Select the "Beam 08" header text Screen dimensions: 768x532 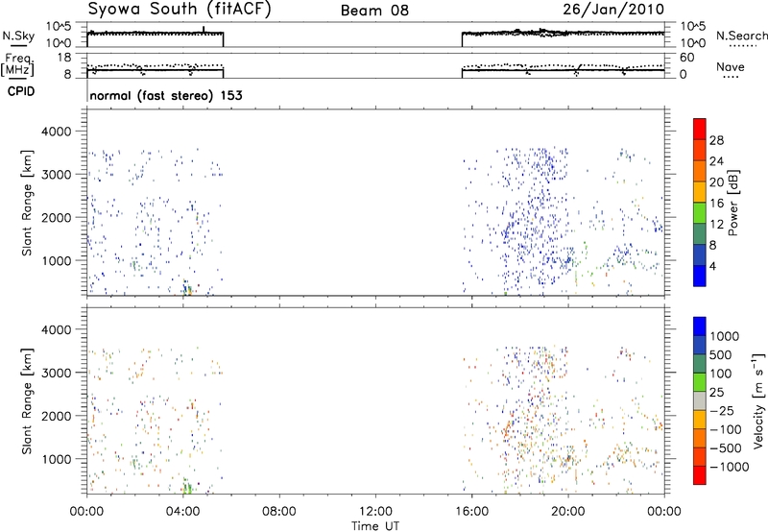[x=374, y=11]
